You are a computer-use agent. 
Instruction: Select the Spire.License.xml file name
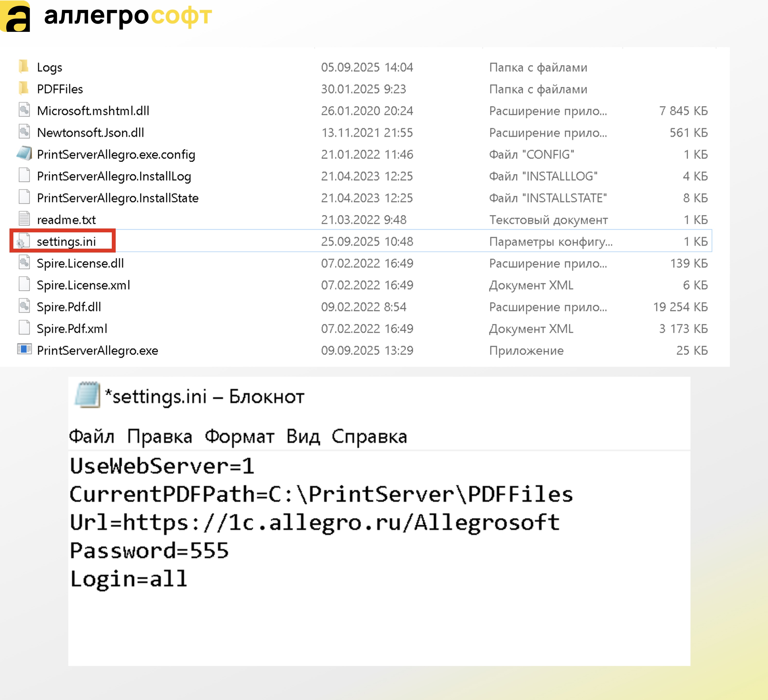83,285
